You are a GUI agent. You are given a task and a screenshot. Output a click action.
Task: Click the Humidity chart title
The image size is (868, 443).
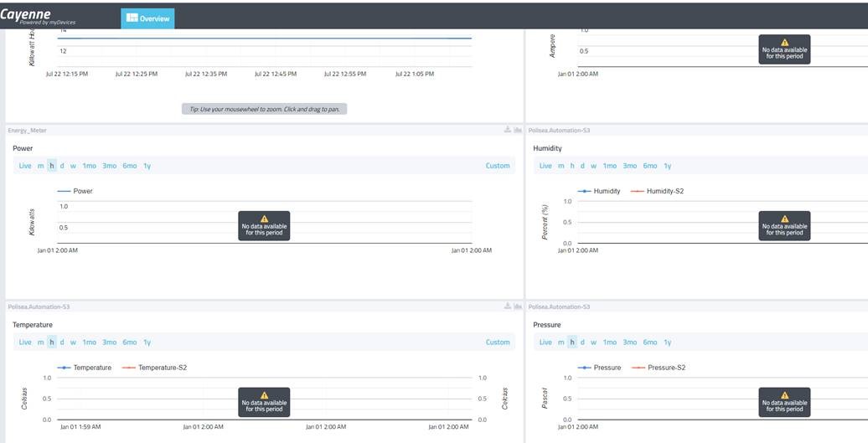coord(547,148)
